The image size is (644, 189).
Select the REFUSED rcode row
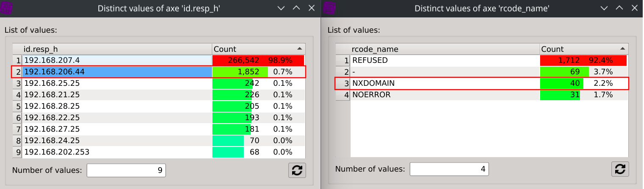(x=444, y=60)
